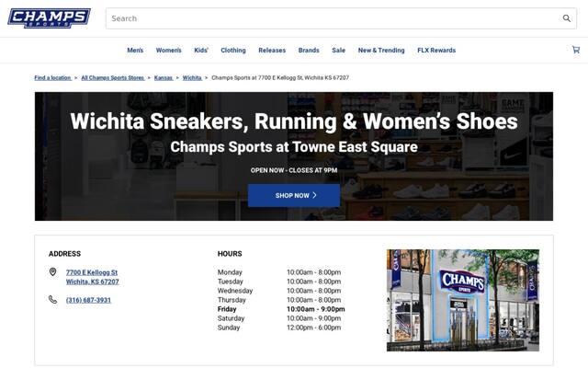Focus the Search input field

341,18
